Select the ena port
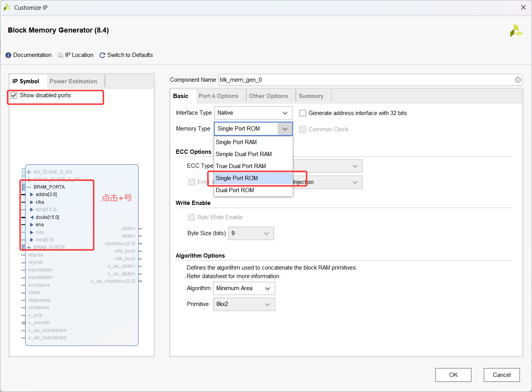The width and height of the screenshot is (532, 392). click(x=39, y=225)
